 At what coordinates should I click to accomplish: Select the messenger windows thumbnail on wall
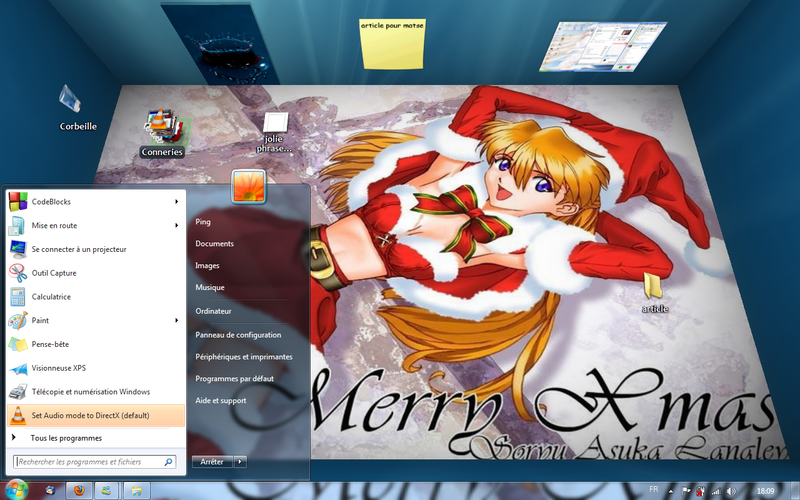click(x=604, y=46)
